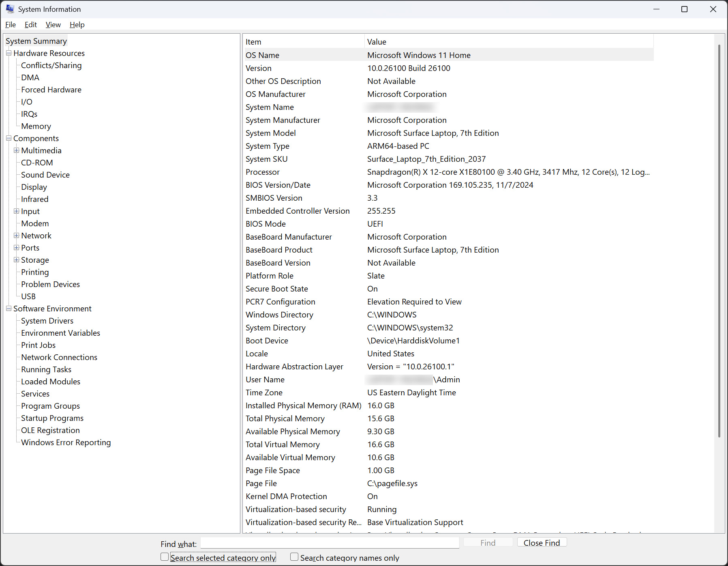Select Running Tasks in the tree
This screenshot has height=566, width=728.
pos(46,369)
